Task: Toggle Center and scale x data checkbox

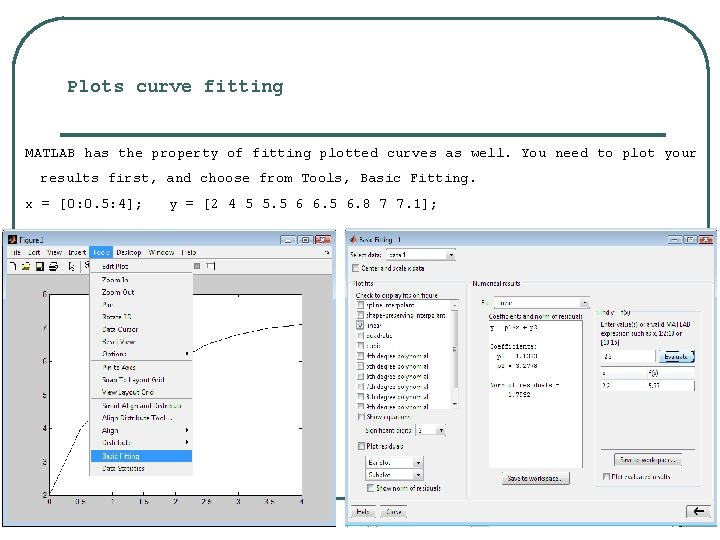Action: [x=355, y=268]
